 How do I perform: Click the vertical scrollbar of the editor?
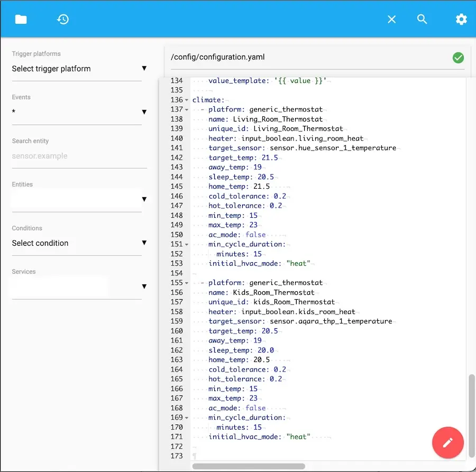tap(472, 416)
